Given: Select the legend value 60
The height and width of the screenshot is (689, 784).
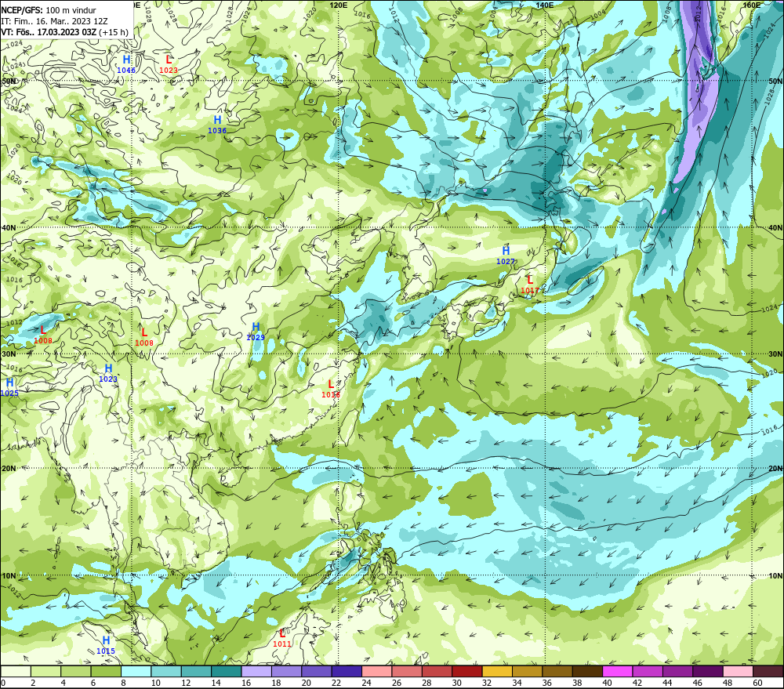Looking at the screenshot, I should [x=757, y=683].
